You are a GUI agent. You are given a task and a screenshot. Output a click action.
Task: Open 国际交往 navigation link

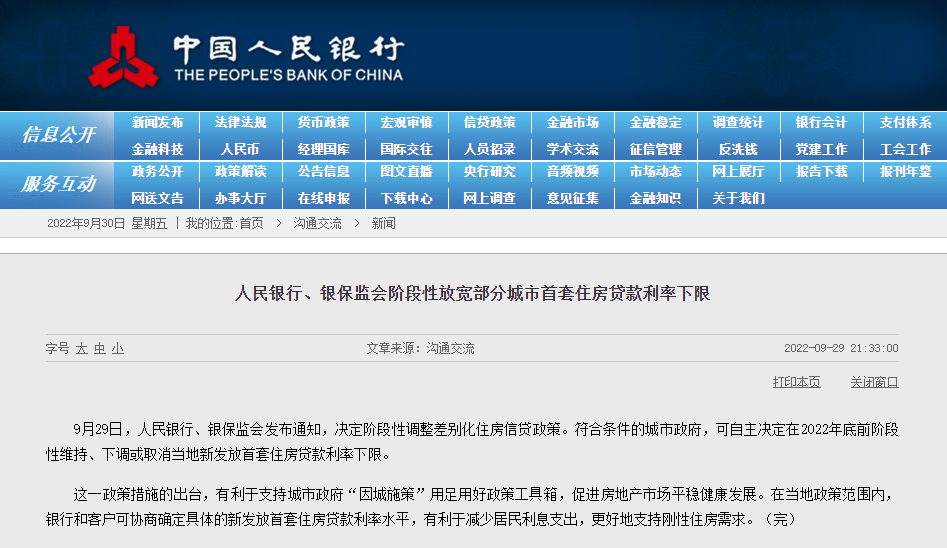406,149
